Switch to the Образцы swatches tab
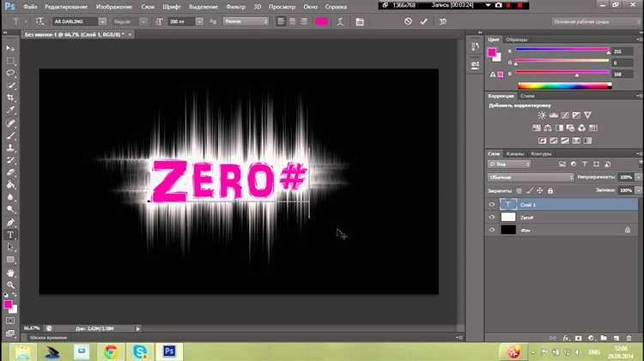 pos(517,39)
